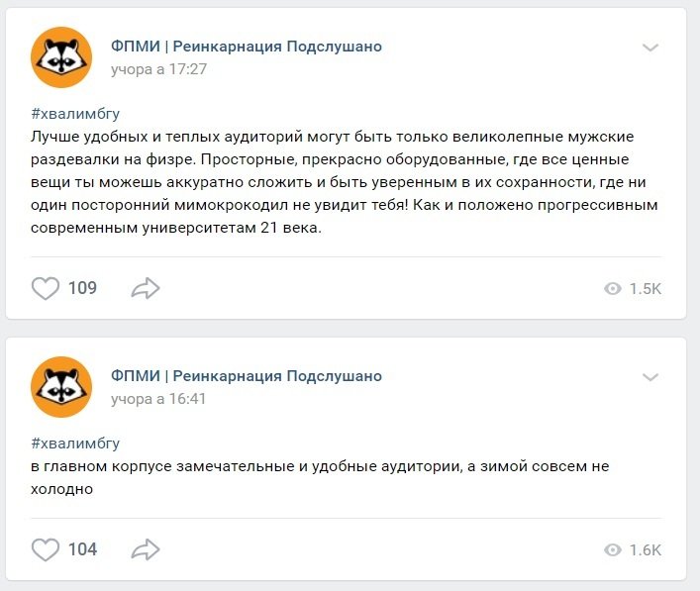
Task: Click the 104 likes count
Action: pyautogui.click(x=82, y=548)
